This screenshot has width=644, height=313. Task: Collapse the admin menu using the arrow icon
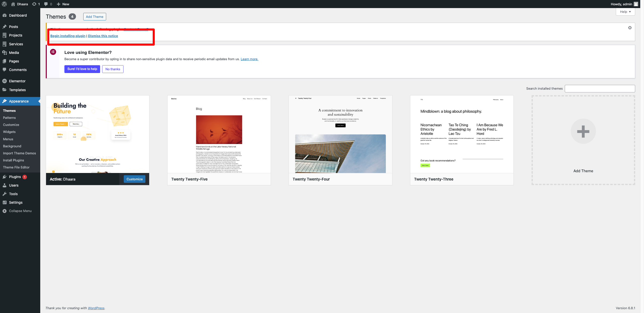click(x=5, y=211)
